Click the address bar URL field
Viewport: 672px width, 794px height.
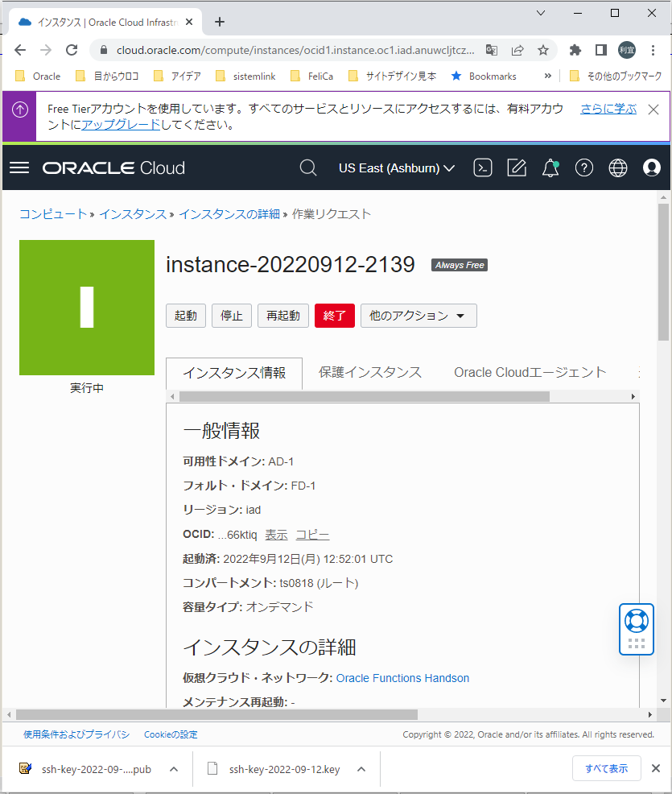point(295,50)
